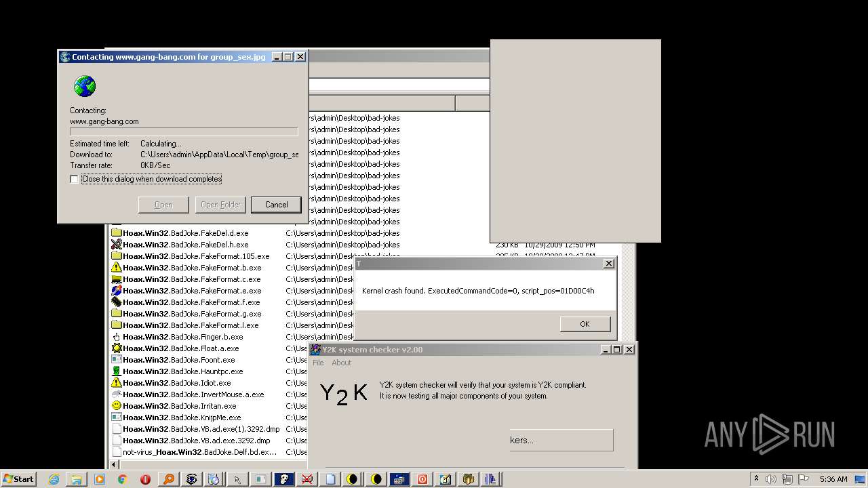Image resolution: width=868 pixels, height=488 pixels.
Task: Close the Kernel crash message box
Action: pos(608,263)
